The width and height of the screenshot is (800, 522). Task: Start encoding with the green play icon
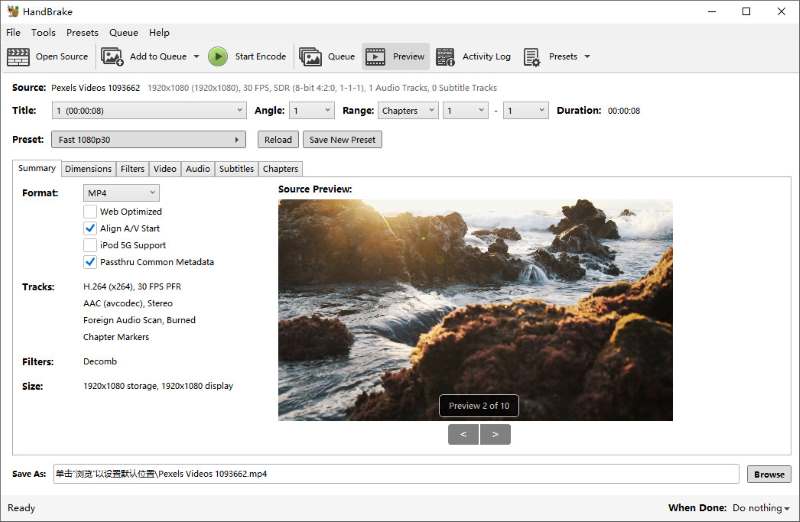click(x=218, y=57)
